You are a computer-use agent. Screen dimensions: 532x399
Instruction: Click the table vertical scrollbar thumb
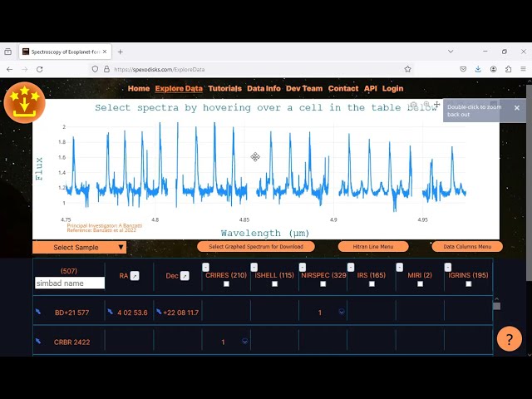pos(496,307)
